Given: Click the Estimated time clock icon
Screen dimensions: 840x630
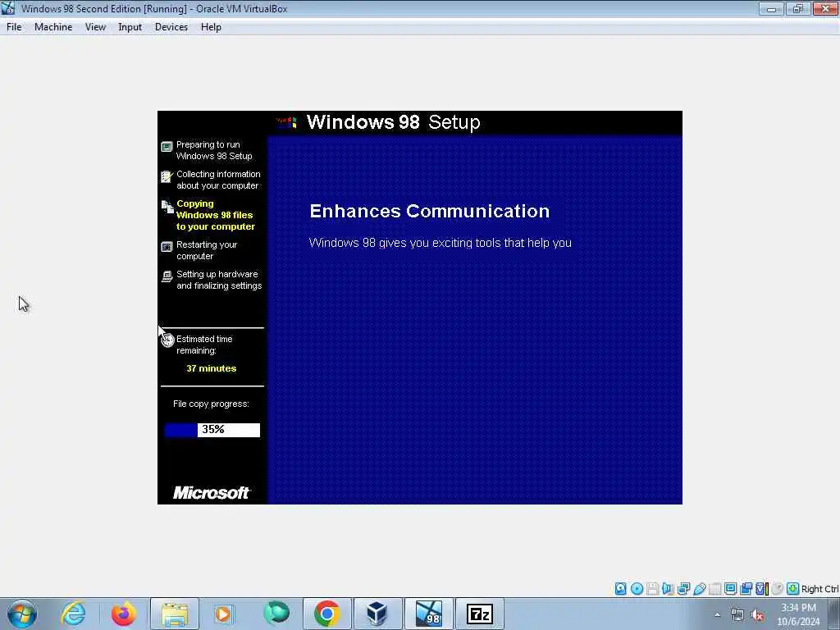Looking at the screenshot, I should click(x=167, y=340).
